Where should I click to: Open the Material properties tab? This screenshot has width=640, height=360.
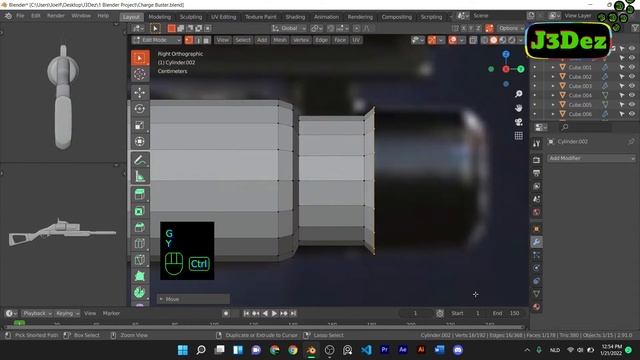click(x=536, y=307)
